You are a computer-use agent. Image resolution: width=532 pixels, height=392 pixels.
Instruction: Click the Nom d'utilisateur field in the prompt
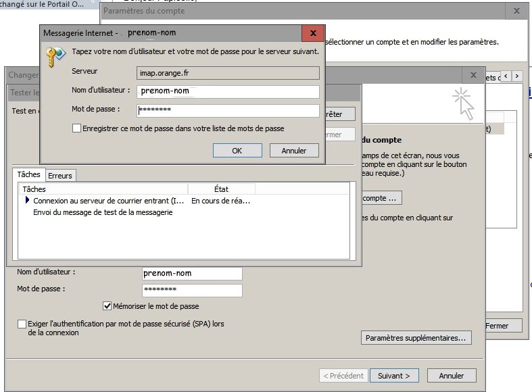click(228, 91)
